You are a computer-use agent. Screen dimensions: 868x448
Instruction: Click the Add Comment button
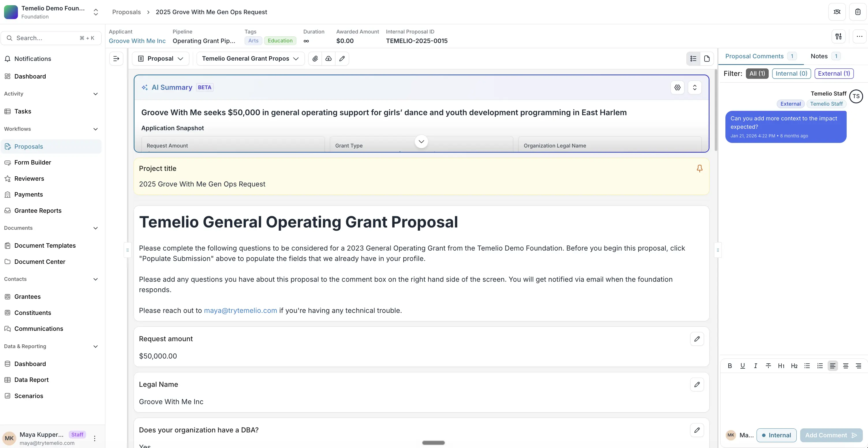[x=831, y=435]
